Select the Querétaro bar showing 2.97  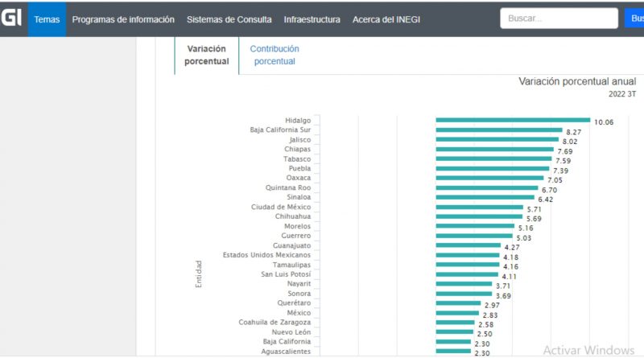pyautogui.click(x=458, y=303)
